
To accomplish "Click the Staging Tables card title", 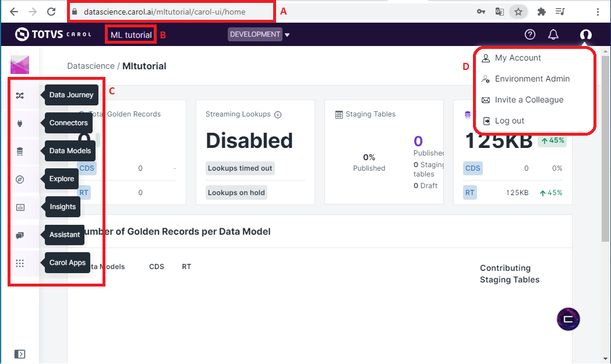I will (370, 114).
